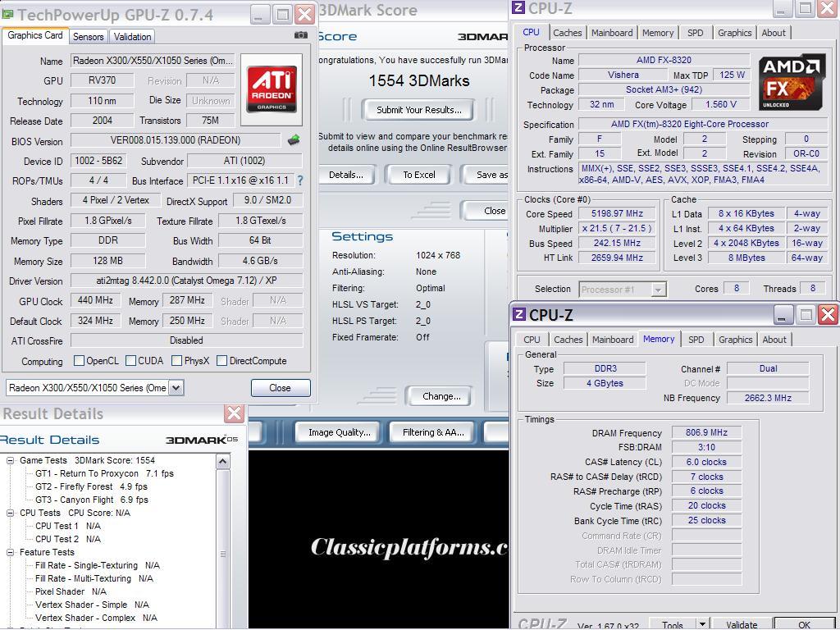Select the CPU Test 1 row
The image size is (840, 630).
67,526
